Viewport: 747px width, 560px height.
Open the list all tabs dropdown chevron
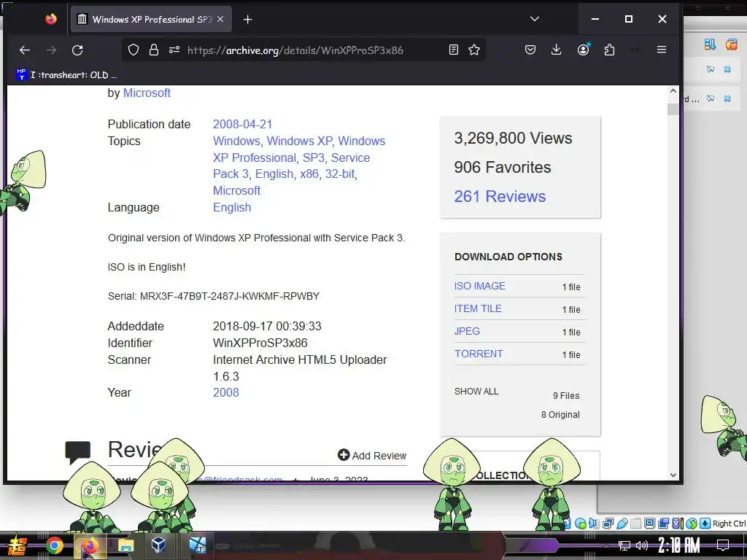tap(535, 19)
